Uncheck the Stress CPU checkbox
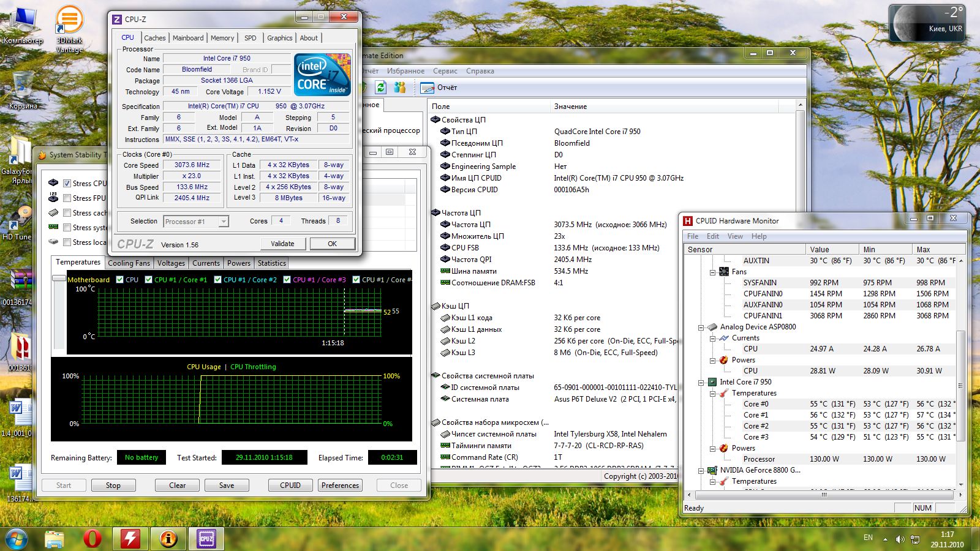Screen dimensions: 980x551 point(67,183)
